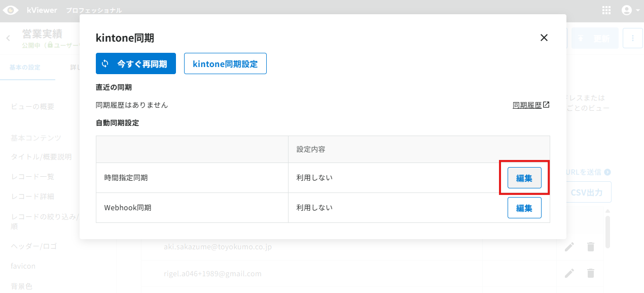Edit Webhook同期 setting
This screenshot has width=644, height=293.
tap(524, 208)
